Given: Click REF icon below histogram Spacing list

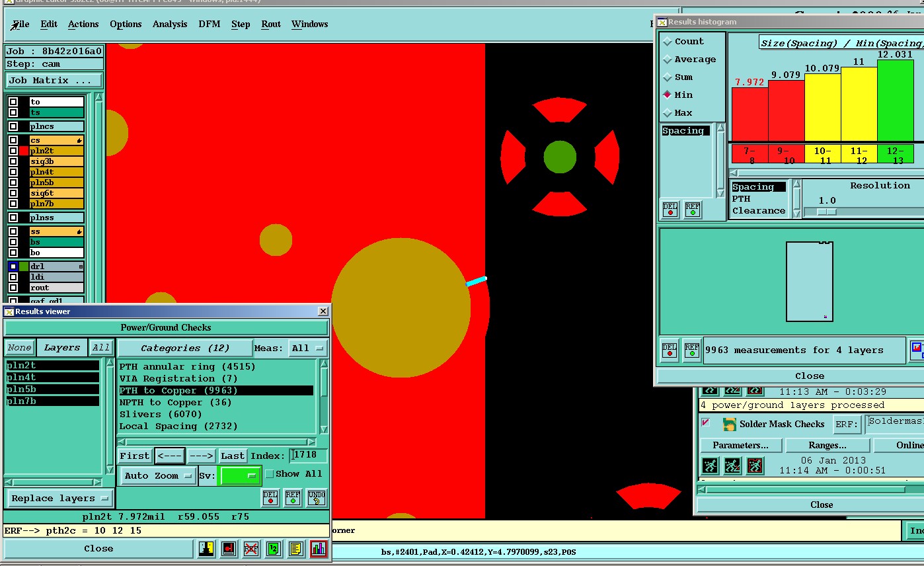Looking at the screenshot, I should [x=692, y=210].
